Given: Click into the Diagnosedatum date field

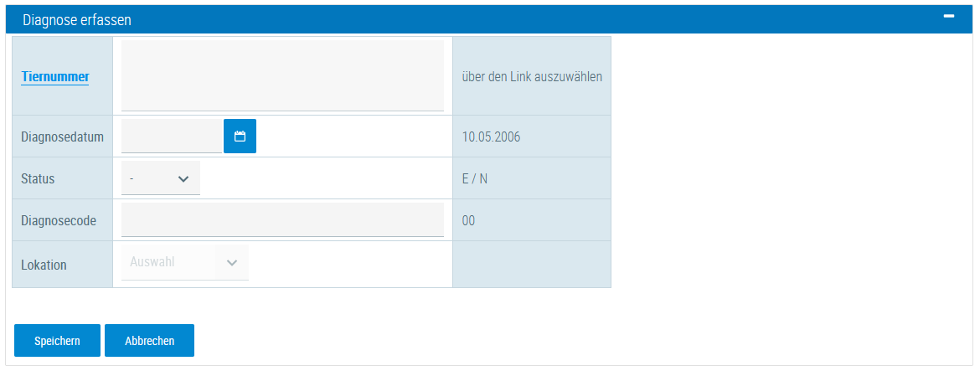Looking at the screenshot, I should tap(172, 136).
